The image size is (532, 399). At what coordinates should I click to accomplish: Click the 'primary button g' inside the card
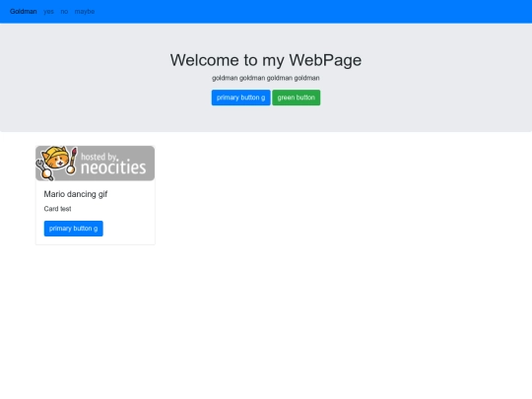click(74, 229)
